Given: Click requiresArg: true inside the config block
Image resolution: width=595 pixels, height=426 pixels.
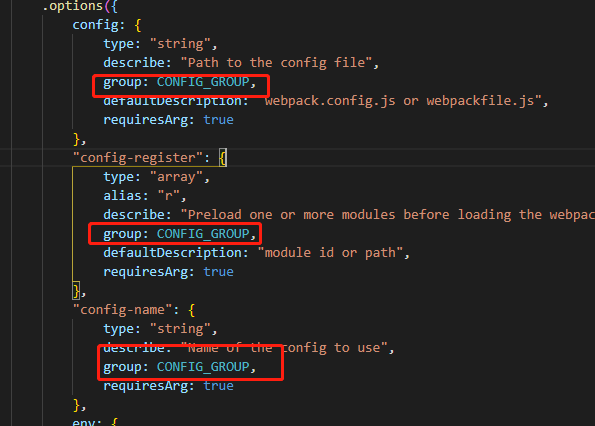Looking at the screenshot, I should click(x=168, y=120).
